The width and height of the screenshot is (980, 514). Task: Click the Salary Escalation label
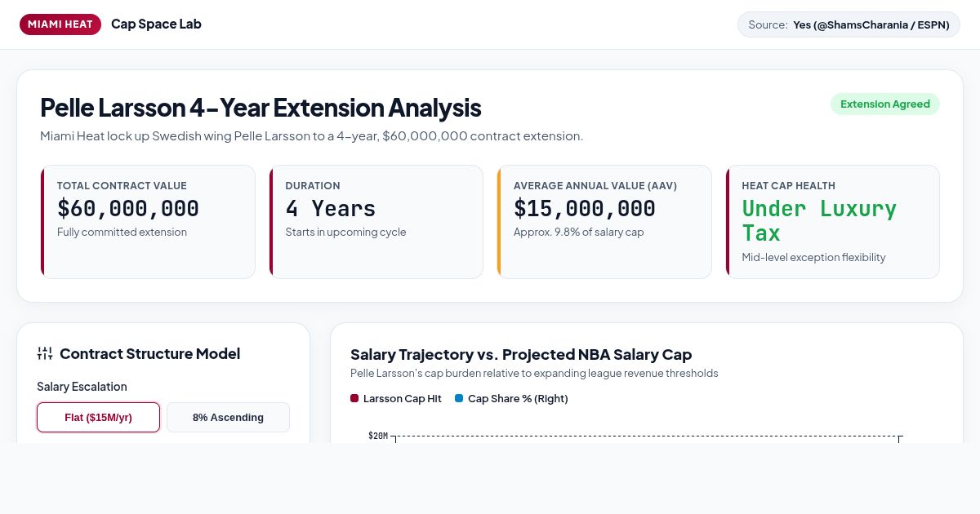(x=82, y=387)
